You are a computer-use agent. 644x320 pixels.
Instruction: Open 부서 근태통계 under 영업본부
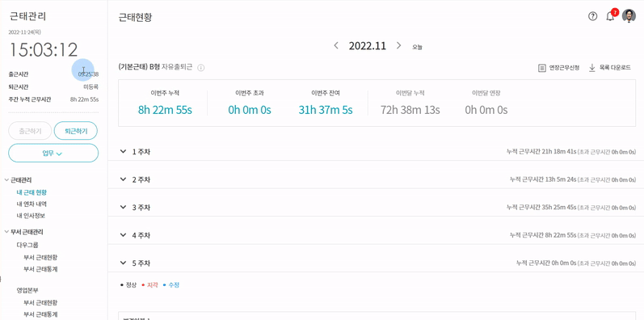(x=40, y=314)
